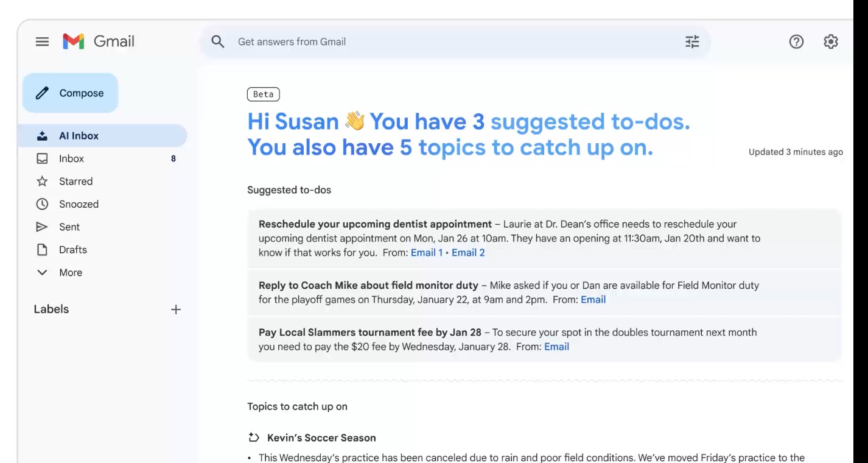Viewport: 868px width, 463px height.
Task: Add a new label with plus icon
Action: [x=176, y=309]
